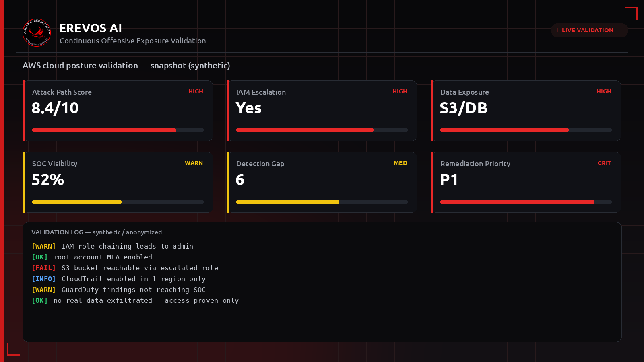Screen dimensions: 644x362
Task: Click the 8.4/10 score value
Action: point(55,108)
